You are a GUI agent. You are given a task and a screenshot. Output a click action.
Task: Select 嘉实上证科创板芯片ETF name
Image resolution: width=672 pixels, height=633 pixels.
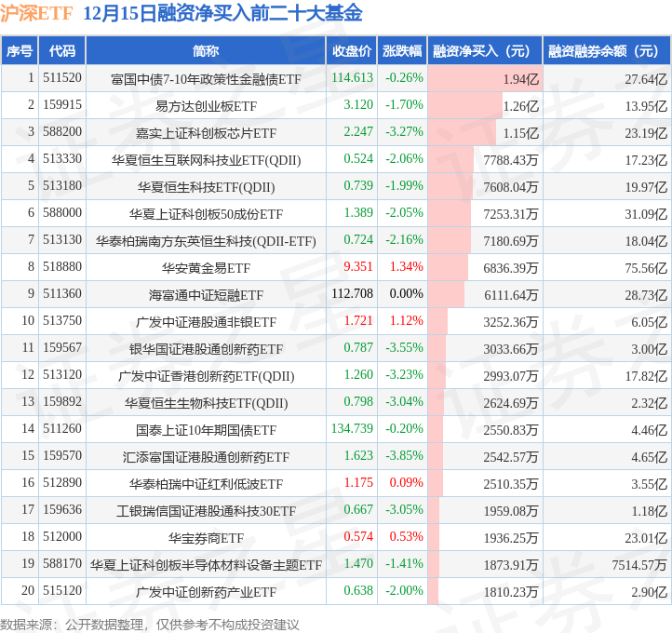tap(206, 133)
